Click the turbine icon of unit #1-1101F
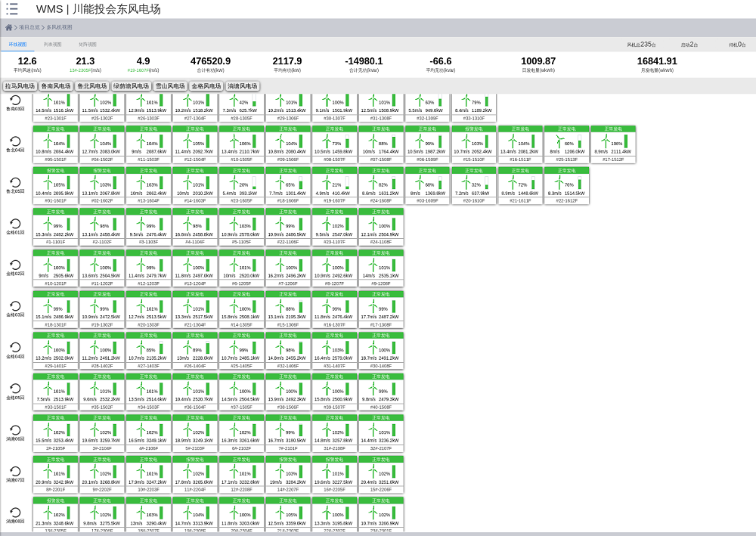This screenshot has height=536, width=756. [x=48, y=225]
